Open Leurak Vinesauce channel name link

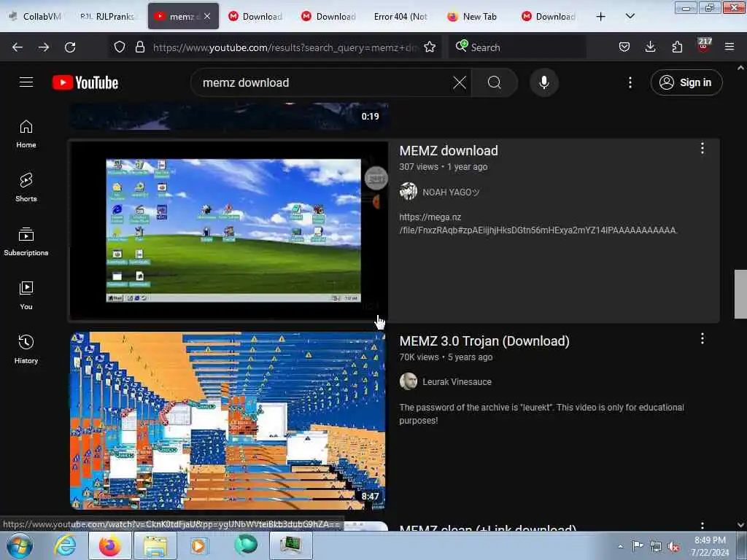457,382
